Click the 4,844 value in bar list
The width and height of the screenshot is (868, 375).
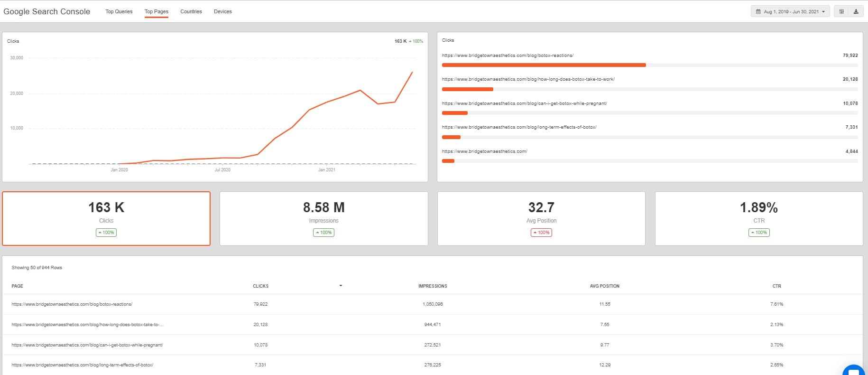pyautogui.click(x=851, y=151)
